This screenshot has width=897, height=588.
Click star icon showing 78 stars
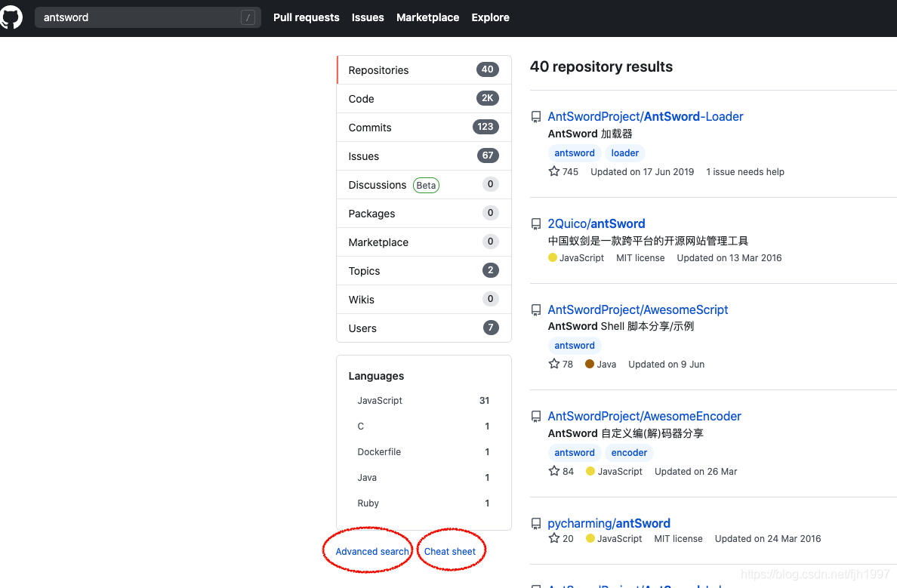[553, 364]
